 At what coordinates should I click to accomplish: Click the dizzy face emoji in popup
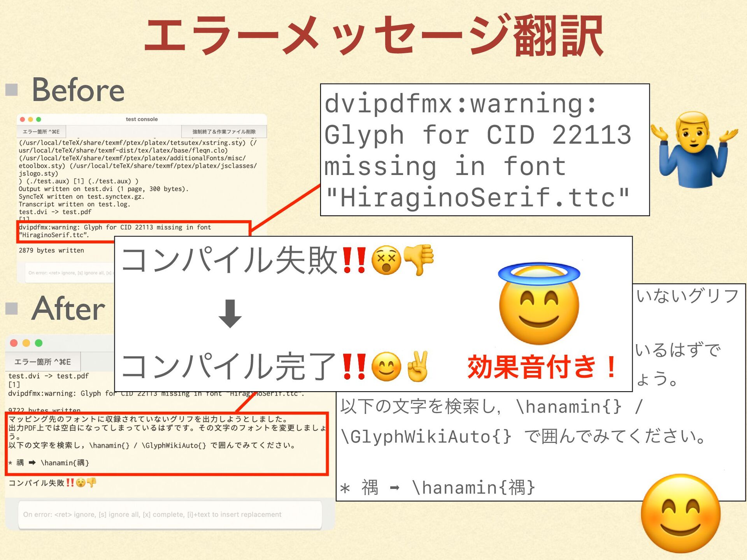point(386,260)
